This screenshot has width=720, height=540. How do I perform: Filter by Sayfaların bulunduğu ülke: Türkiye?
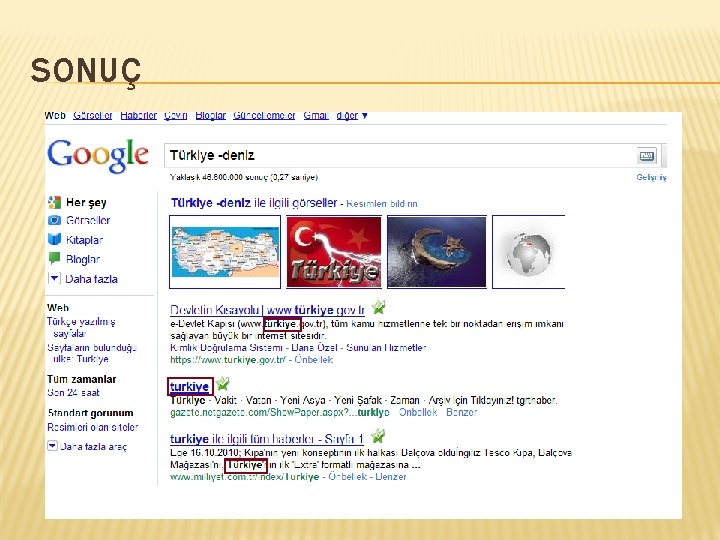[x=92, y=353]
